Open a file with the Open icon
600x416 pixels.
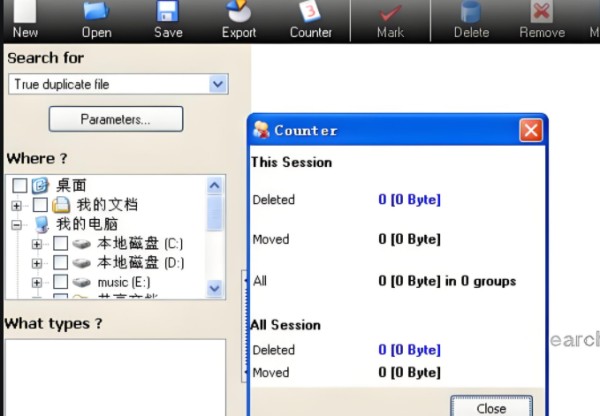[x=96, y=13]
